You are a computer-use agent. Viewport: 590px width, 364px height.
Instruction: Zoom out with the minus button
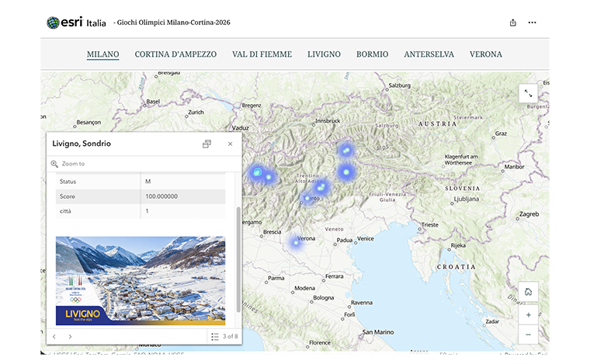point(528,335)
